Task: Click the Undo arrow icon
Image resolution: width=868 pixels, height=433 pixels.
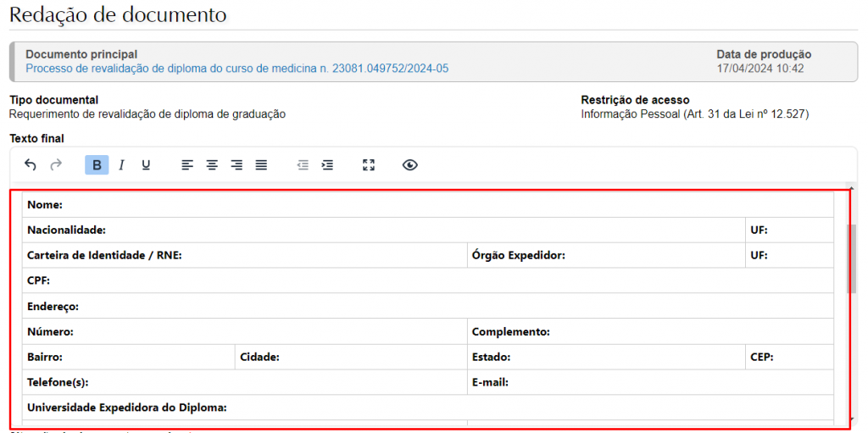Action: [31, 165]
